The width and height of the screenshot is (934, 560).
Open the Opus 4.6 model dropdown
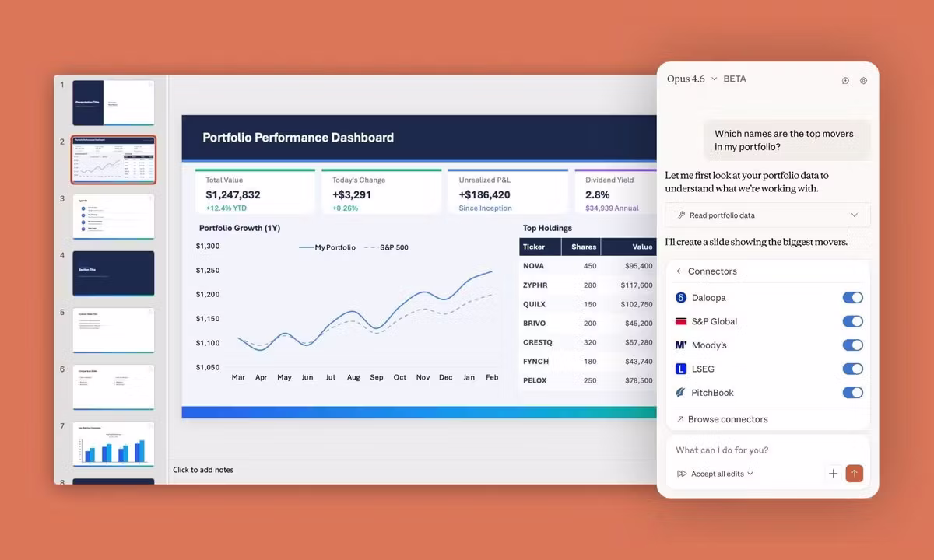coord(692,79)
